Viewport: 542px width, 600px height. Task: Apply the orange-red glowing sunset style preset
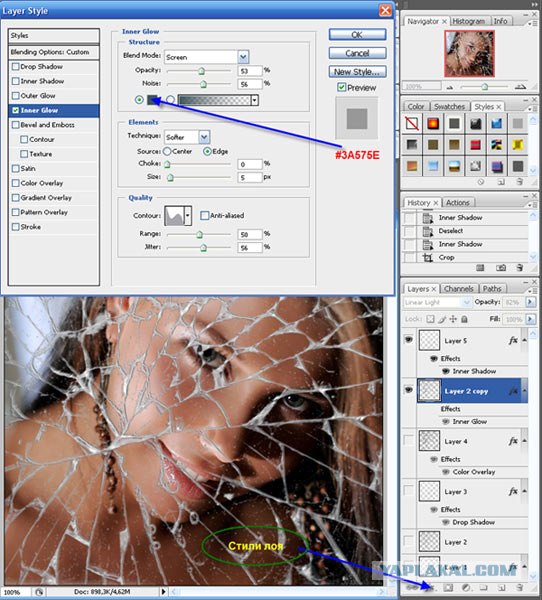tap(433, 124)
